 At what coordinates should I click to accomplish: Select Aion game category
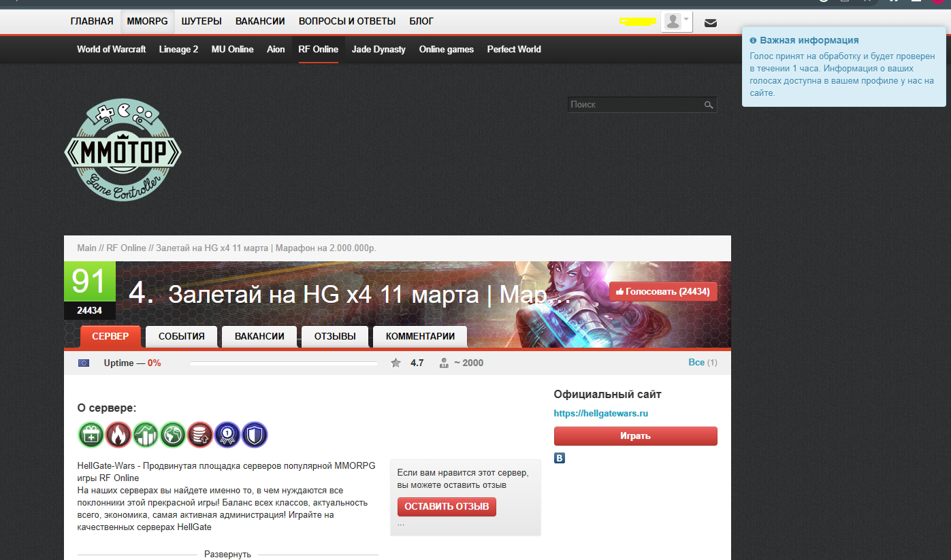click(276, 49)
